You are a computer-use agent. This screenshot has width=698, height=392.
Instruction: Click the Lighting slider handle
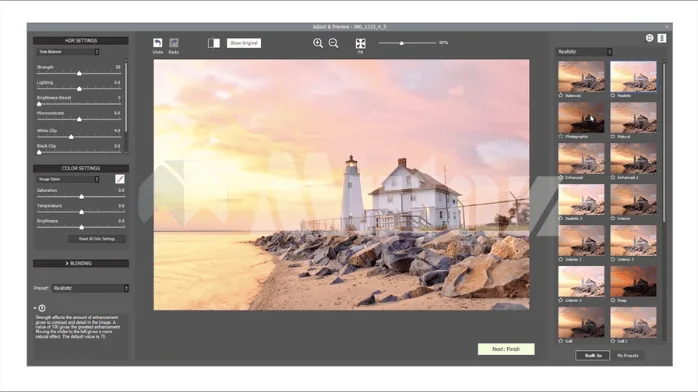click(79, 89)
